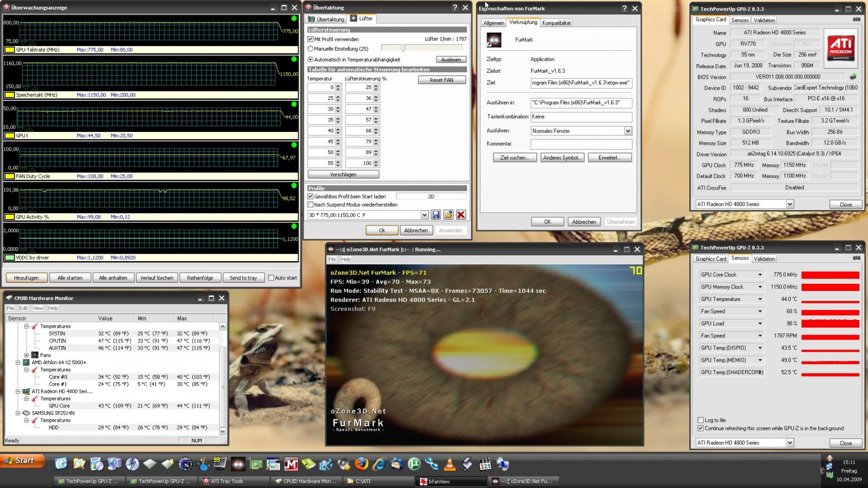Adjust the manual fan speed slider
This screenshot has height=488, width=868.
click(x=402, y=48)
